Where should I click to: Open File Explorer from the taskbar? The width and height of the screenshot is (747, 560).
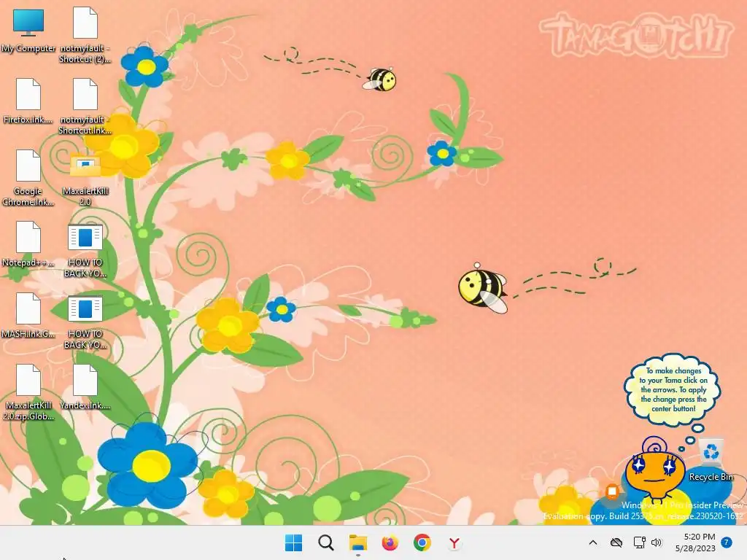[357, 542]
